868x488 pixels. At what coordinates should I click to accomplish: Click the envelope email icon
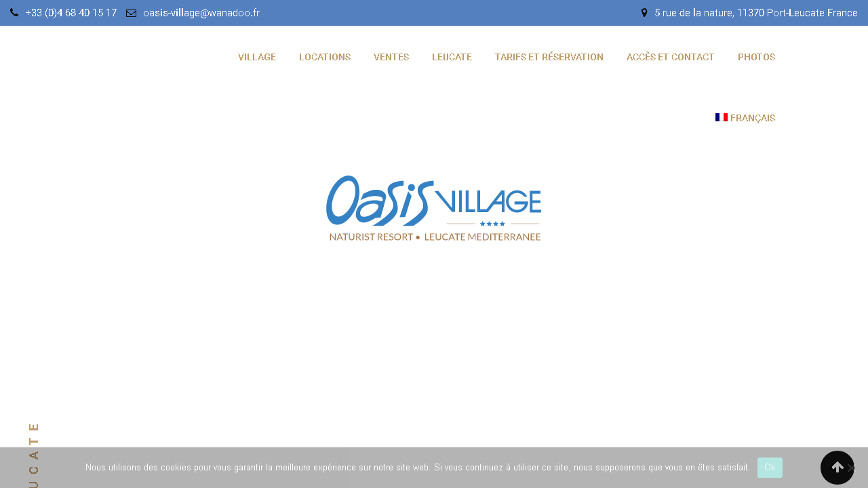point(131,13)
